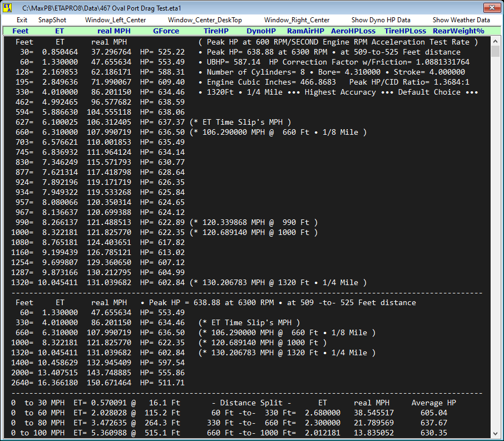
Task: Click the 2640= 16.366180 data row
Action: (x=98, y=383)
